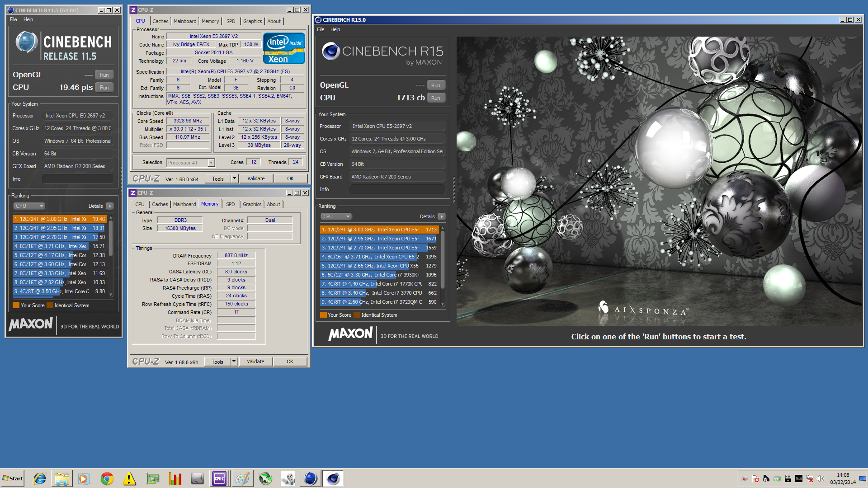Click the Info field in Cinebench R15
The image size is (868, 488).
(x=397, y=189)
